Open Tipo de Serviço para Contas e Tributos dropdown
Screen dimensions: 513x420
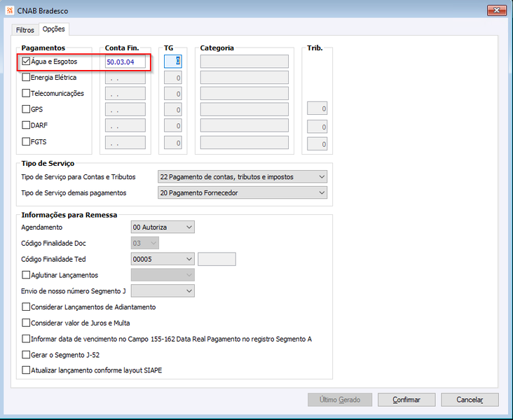tap(242, 176)
